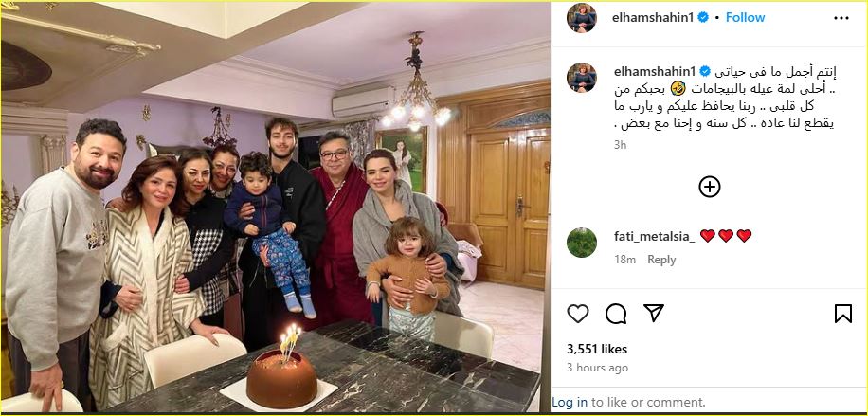Load more comments with plus circle
Screen dimensions: 868x416
tap(709, 187)
